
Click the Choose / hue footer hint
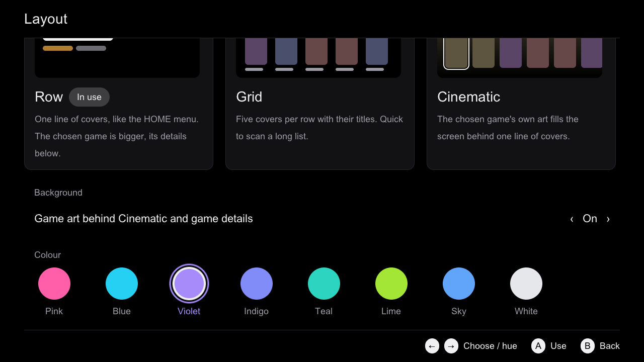(x=490, y=346)
